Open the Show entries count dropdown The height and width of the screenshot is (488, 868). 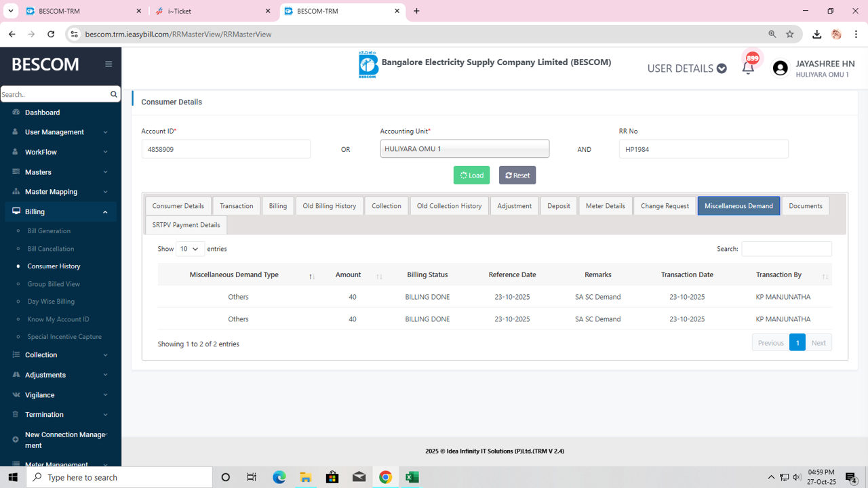pyautogui.click(x=190, y=249)
